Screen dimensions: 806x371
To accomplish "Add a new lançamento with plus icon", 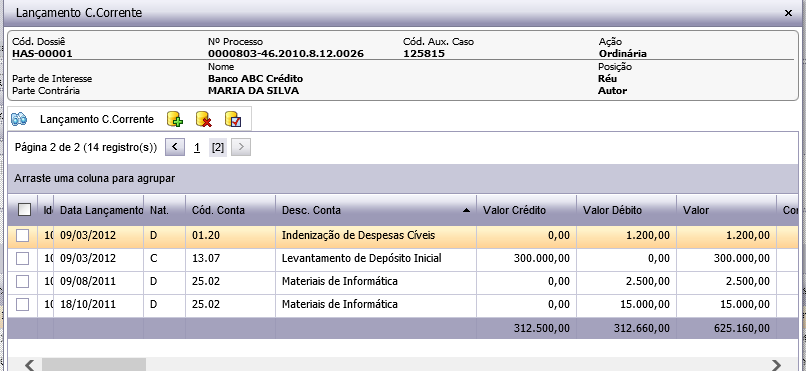I will [x=175, y=119].
